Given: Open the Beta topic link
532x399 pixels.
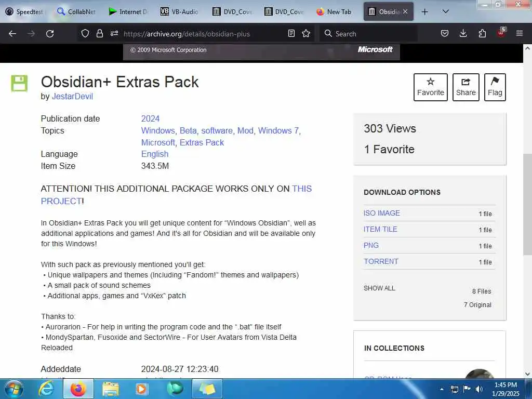Looking at the screenshot, I should [x=188, y=130].
